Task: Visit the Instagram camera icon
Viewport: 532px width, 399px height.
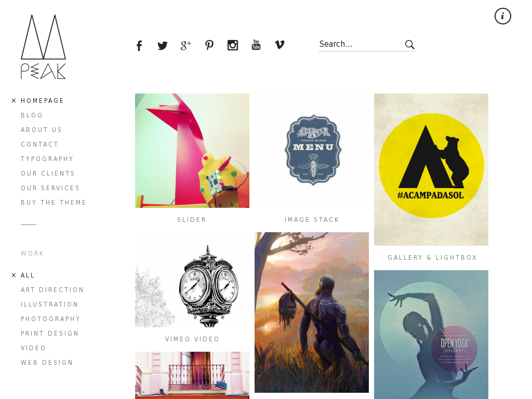Action: point(233,45)
